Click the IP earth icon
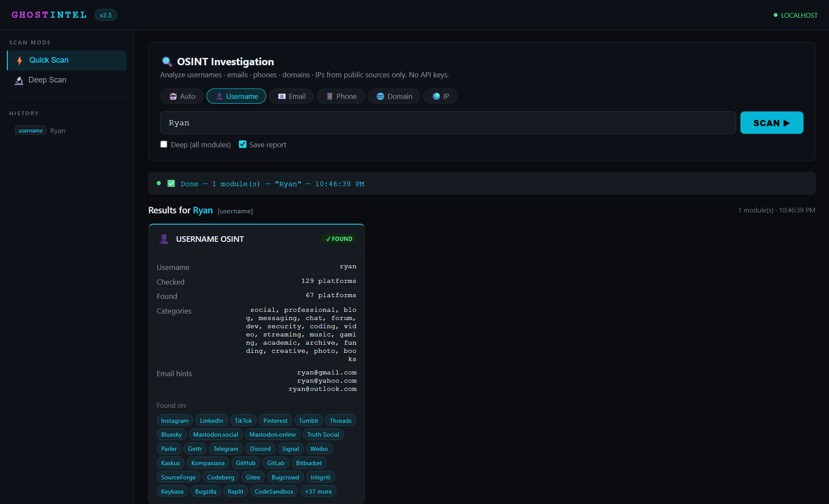829x504 pixels. 436,96
